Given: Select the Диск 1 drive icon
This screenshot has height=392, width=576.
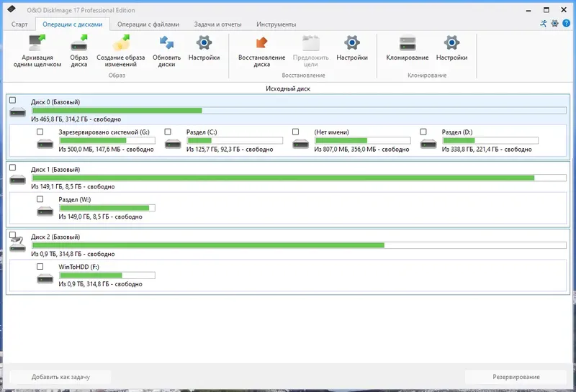Looking at the screenshot, I should coord(17,180).
